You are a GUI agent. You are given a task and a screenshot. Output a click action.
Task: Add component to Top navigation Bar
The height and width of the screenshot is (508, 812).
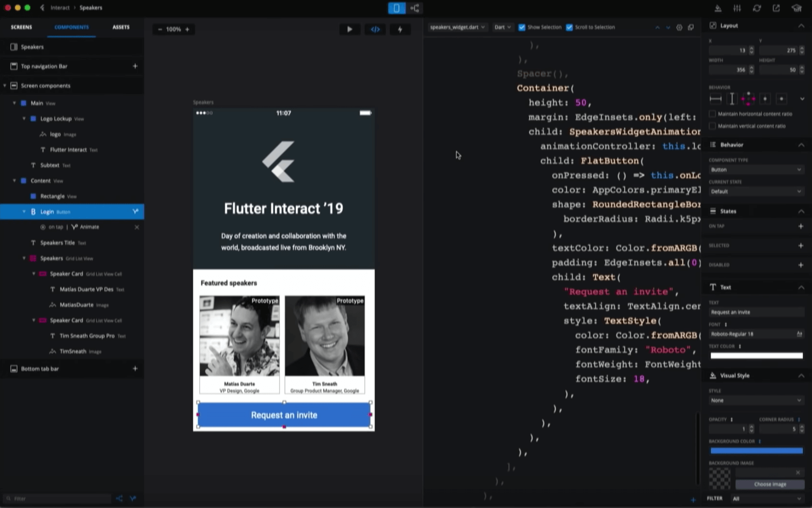click(x=135, y=66)
